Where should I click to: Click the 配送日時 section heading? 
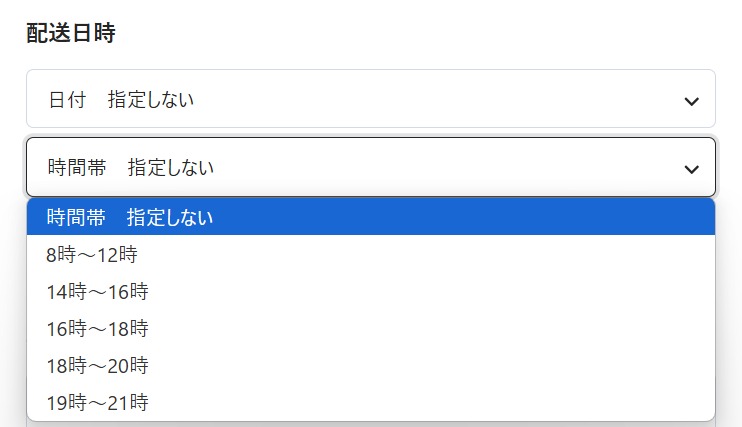pos(71,33)
